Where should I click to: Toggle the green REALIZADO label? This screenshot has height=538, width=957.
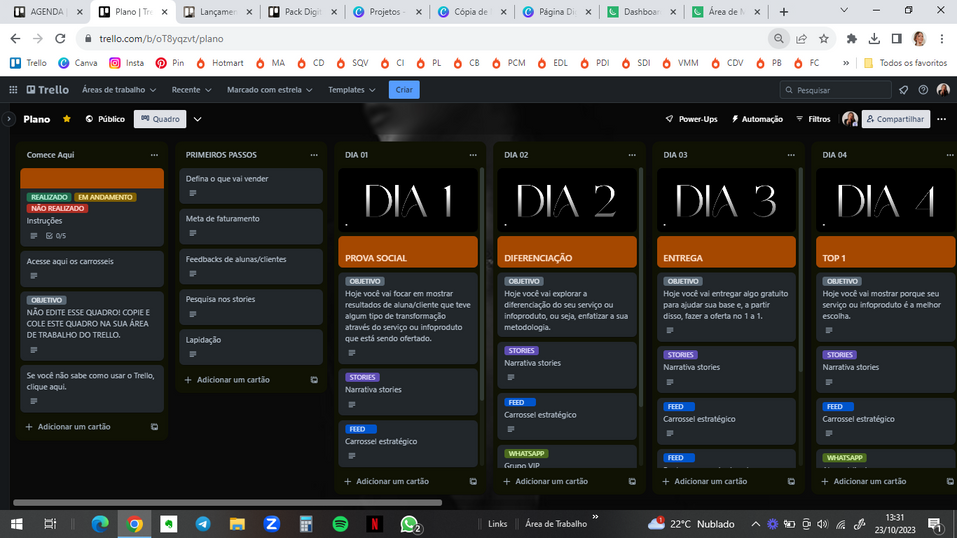pyautogui.click(x=49, y=197)
